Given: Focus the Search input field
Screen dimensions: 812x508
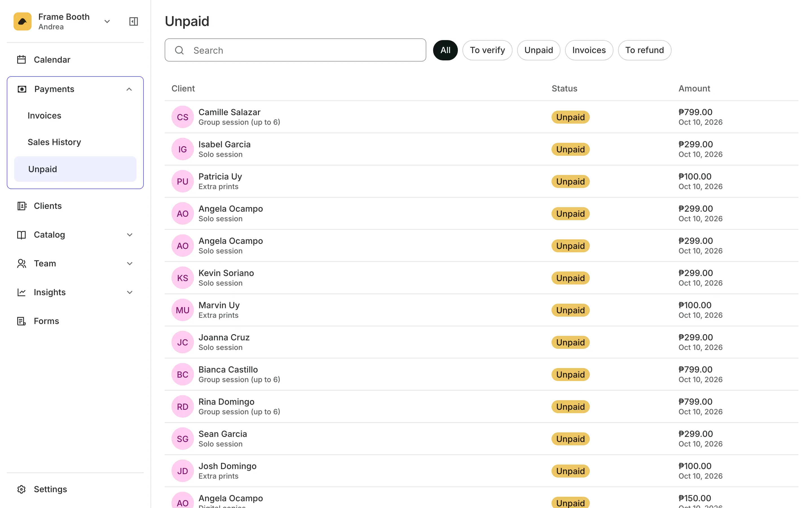Looking at the screenshot, I should pos(295,50).
